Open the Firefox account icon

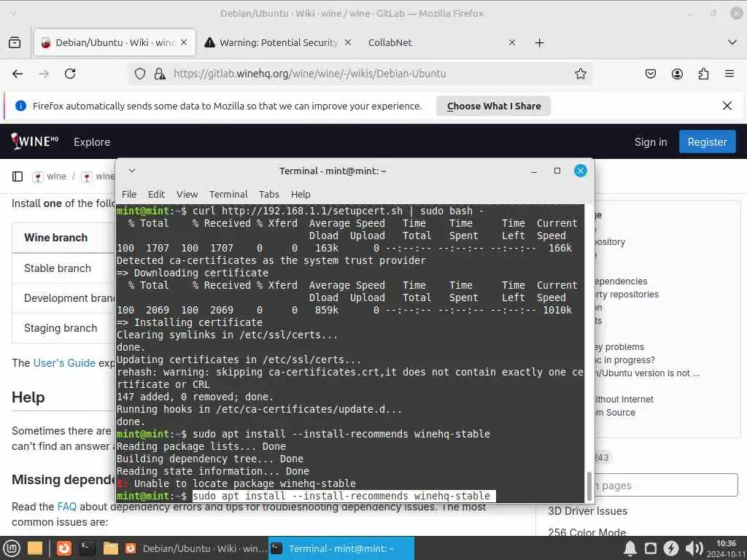coord(677,74)
